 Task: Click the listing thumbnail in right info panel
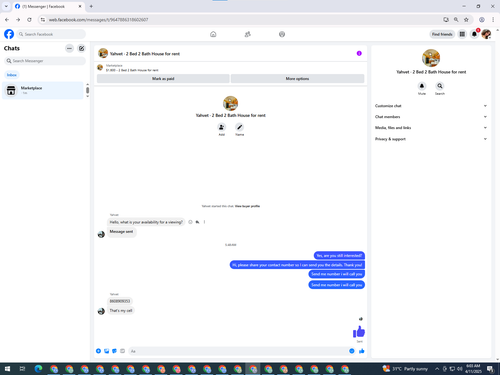point(431,58)
